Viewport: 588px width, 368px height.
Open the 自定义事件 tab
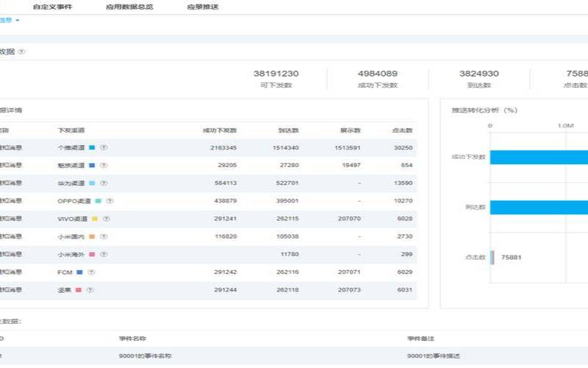(52, 7)
